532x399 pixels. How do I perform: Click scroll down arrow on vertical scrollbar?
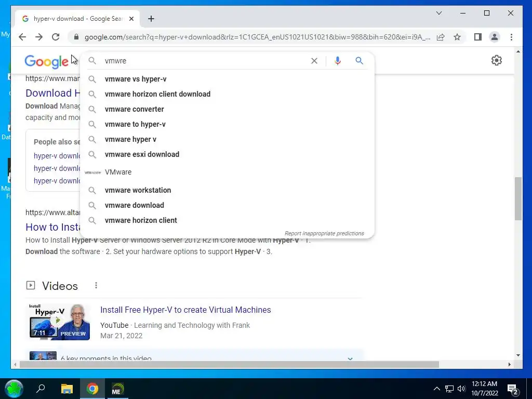point(518,355)
